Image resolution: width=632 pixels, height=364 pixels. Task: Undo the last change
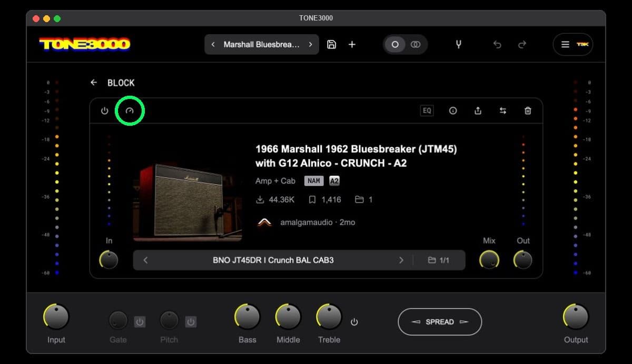pos(497,45)
